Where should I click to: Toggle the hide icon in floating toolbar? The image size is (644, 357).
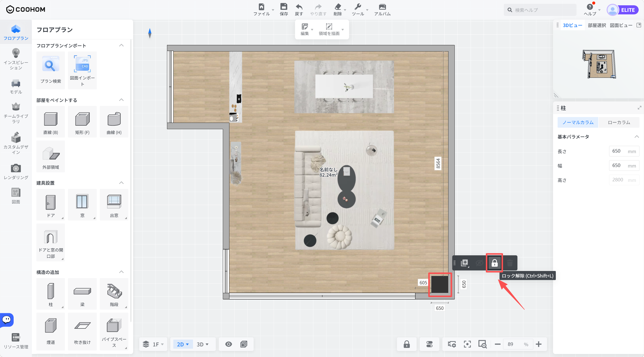[x=479, y=263]
